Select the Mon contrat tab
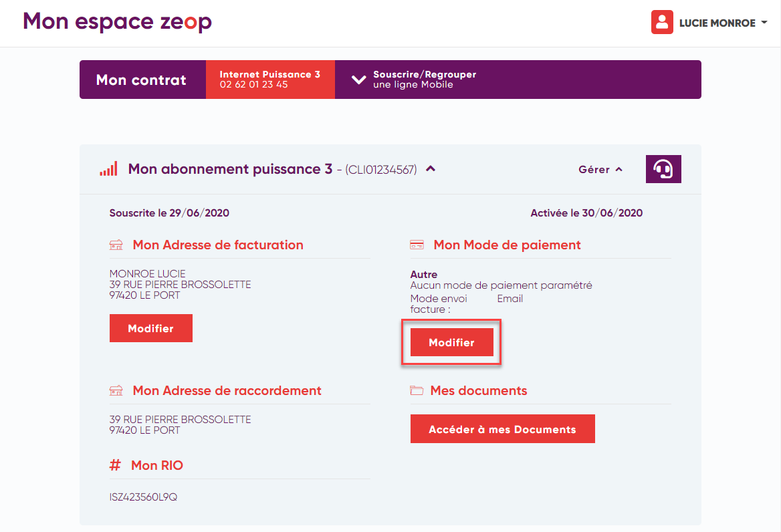 (142, 80)
